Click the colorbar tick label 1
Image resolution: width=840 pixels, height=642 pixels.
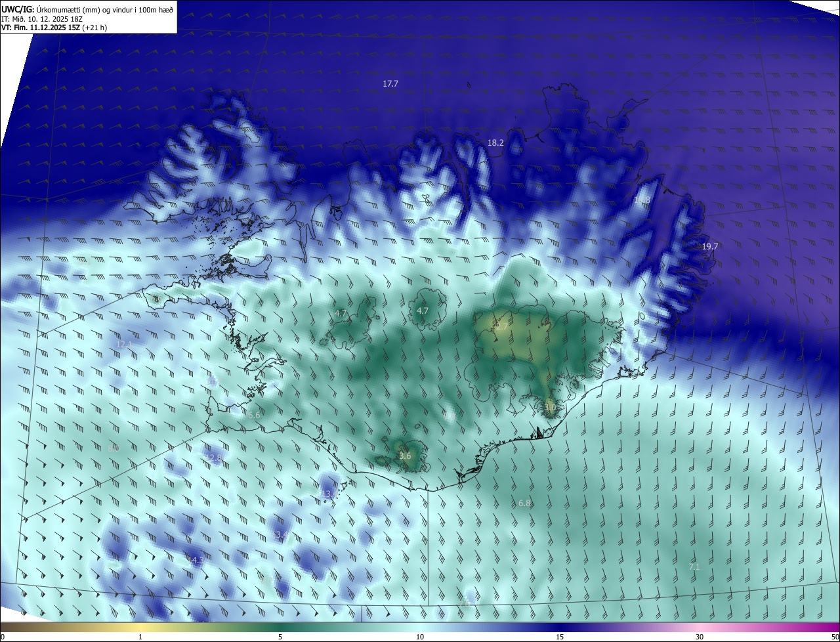coord(140,637)
